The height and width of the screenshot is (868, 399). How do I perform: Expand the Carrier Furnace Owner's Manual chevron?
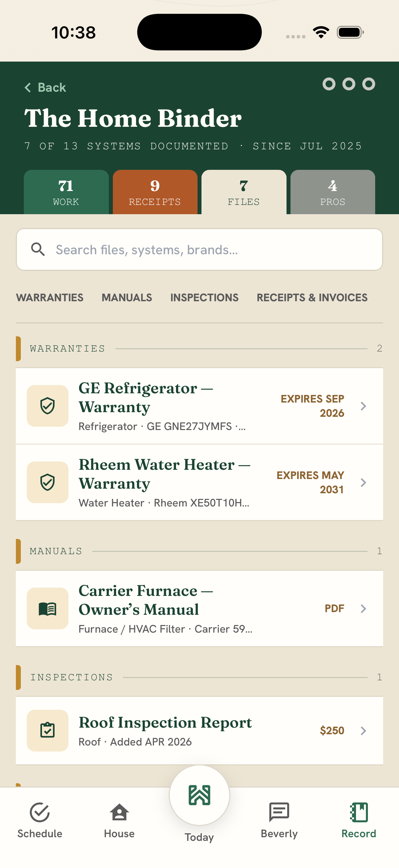tap(363, 608)
